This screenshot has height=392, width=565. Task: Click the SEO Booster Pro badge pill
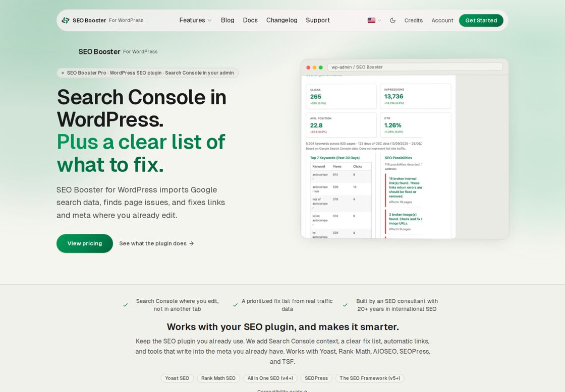148,73
